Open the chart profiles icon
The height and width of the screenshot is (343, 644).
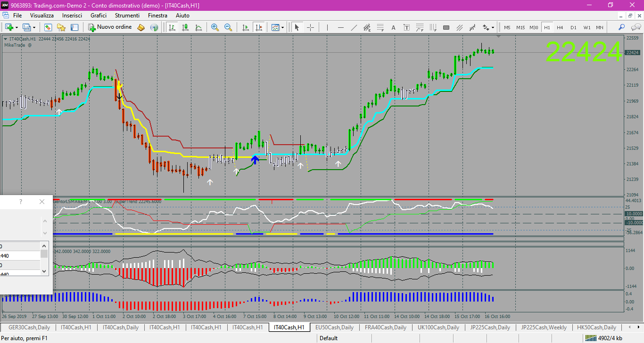click(26, 27)
